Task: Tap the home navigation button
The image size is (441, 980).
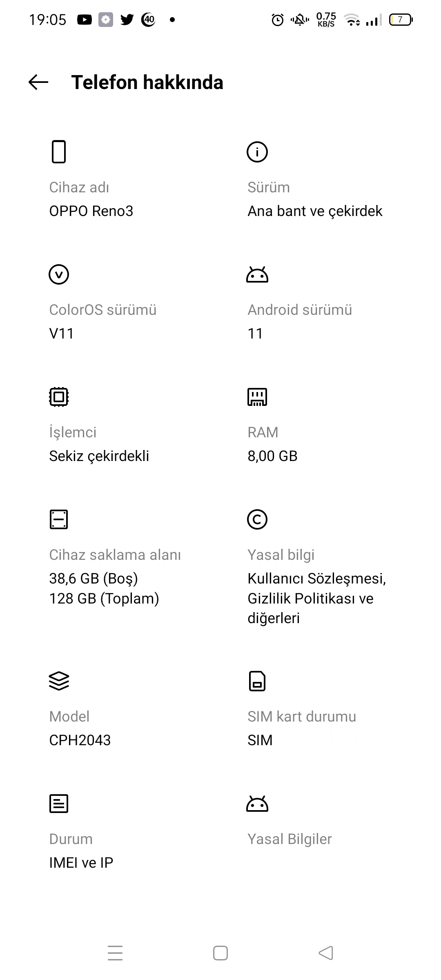Action: [x=220, y=953]
